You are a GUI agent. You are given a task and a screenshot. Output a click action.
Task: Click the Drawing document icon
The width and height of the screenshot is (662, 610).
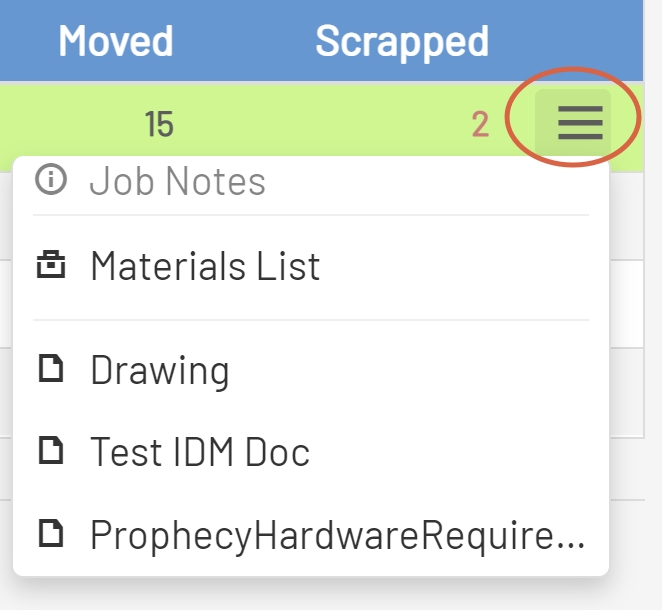click(x=50, y=371)
